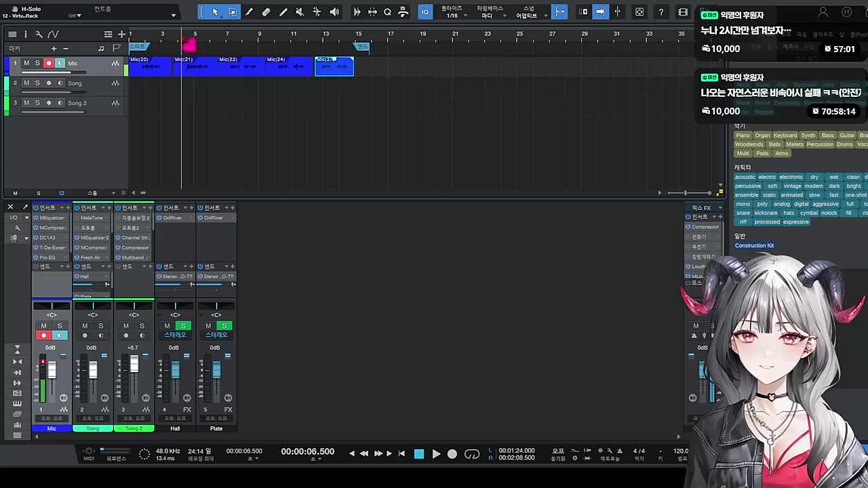Select the Bend tool

click(317, 12)
